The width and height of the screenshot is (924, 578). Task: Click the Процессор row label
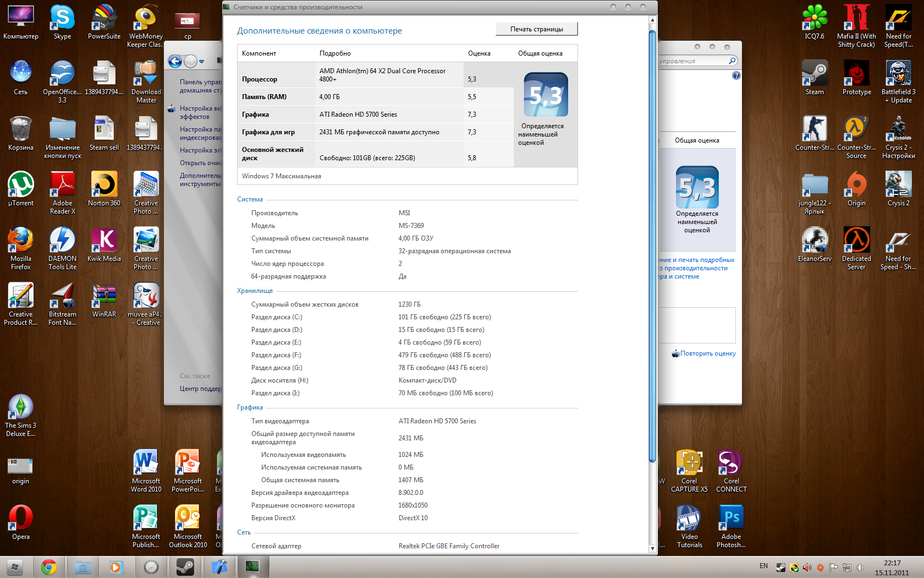point(260,79)
